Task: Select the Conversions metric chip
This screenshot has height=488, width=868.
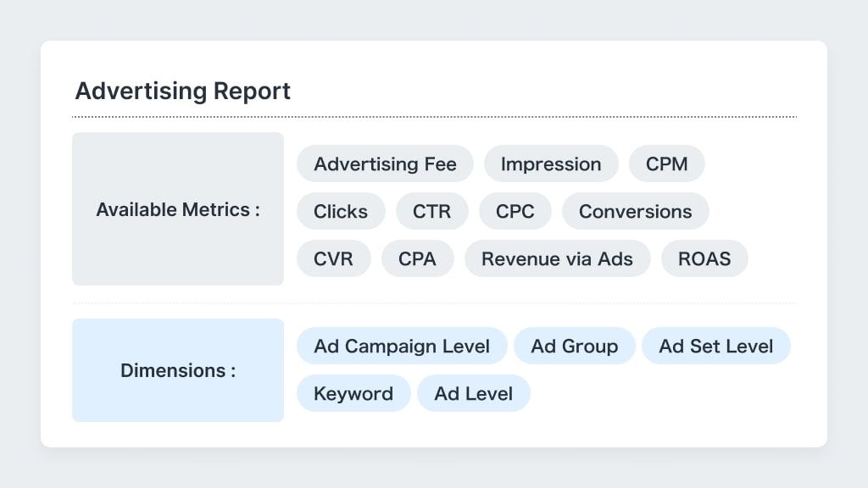Action: pyautogui.click(x=635, y=211)
